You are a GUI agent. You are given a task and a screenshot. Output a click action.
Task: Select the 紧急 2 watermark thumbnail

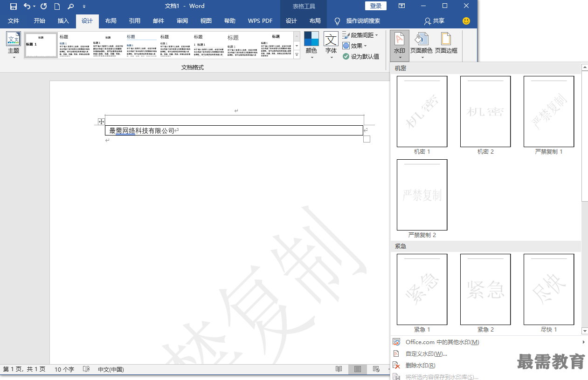485,290
